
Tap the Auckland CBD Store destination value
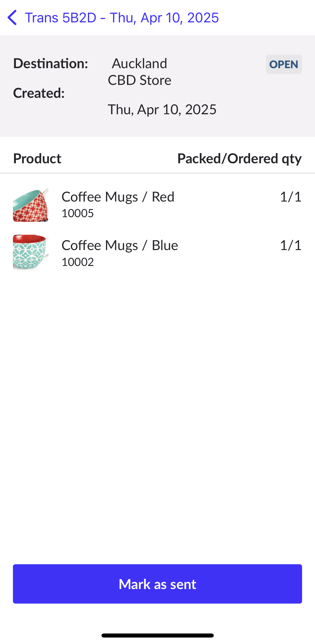point(139,72)
